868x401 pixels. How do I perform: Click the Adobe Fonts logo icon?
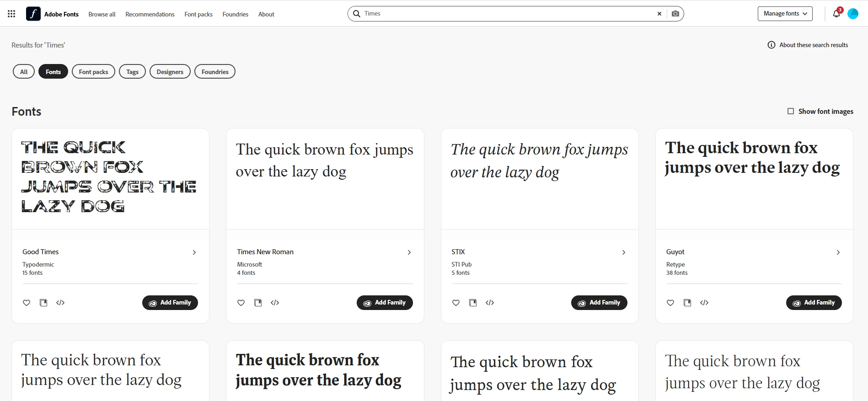click(33, 14)
